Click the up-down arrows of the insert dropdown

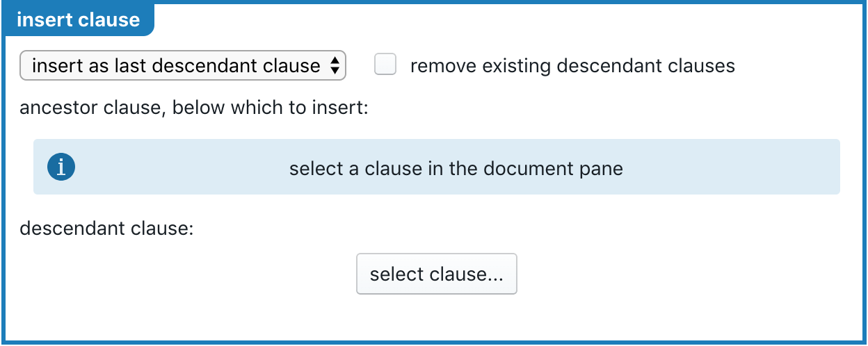[335, 66]
